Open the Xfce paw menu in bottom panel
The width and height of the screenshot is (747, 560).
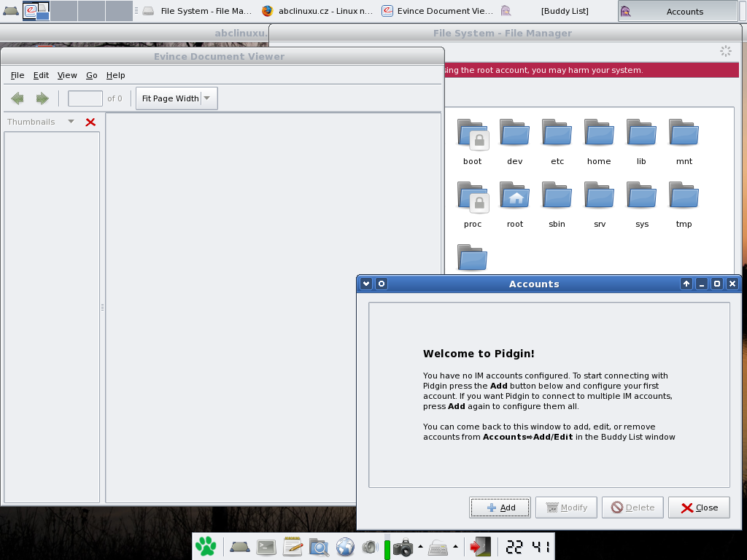coord(206,546)
